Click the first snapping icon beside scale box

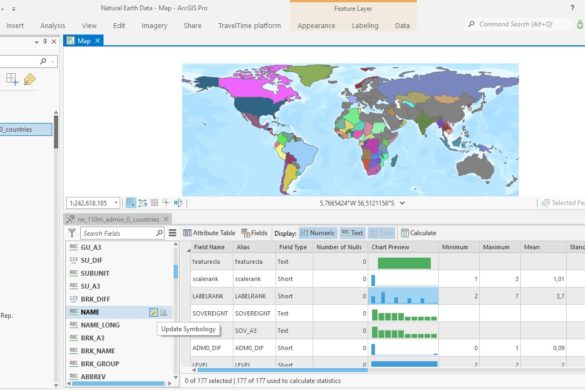click(x=130, y=203)
